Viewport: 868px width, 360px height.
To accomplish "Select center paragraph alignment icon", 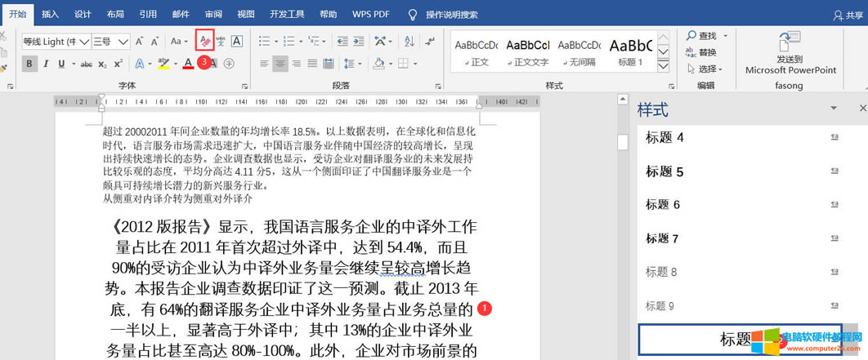I will pos(280,64).
